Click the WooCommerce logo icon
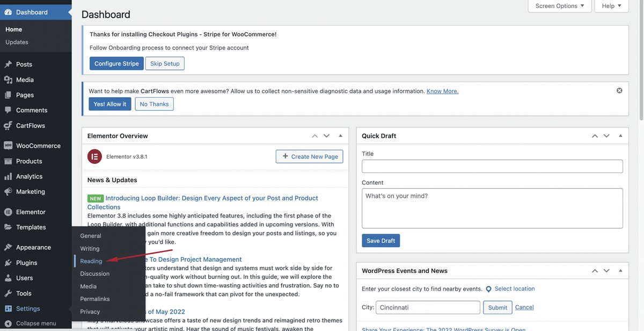The height and width of the screenshot is (331, 644). tap(8, 146)
